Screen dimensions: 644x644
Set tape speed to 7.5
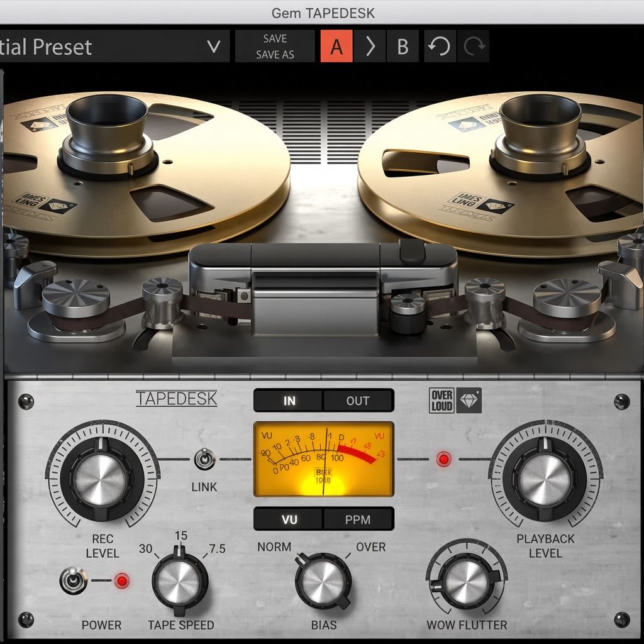(217, 548)
